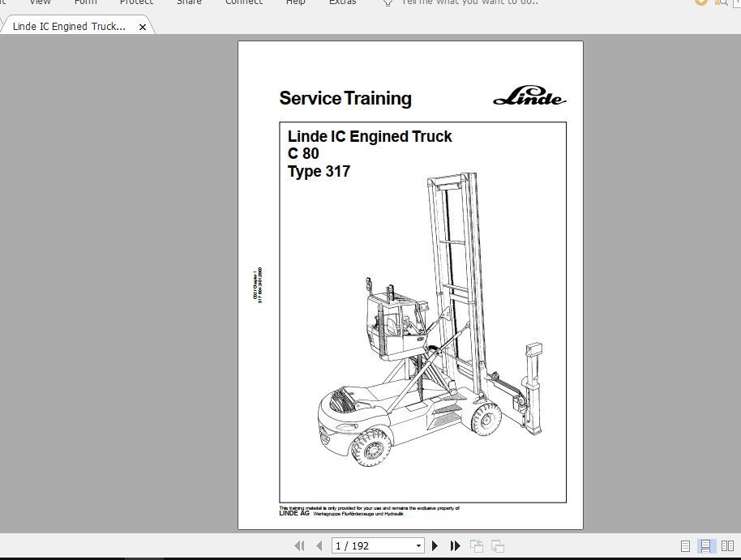
Task: Switch to continuous page view
Action: pos(705,546)
